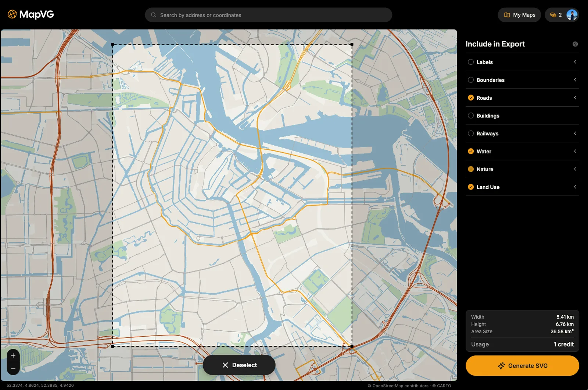Click the map icon in My Maps

pyautogui.click(x=507, y=15)
